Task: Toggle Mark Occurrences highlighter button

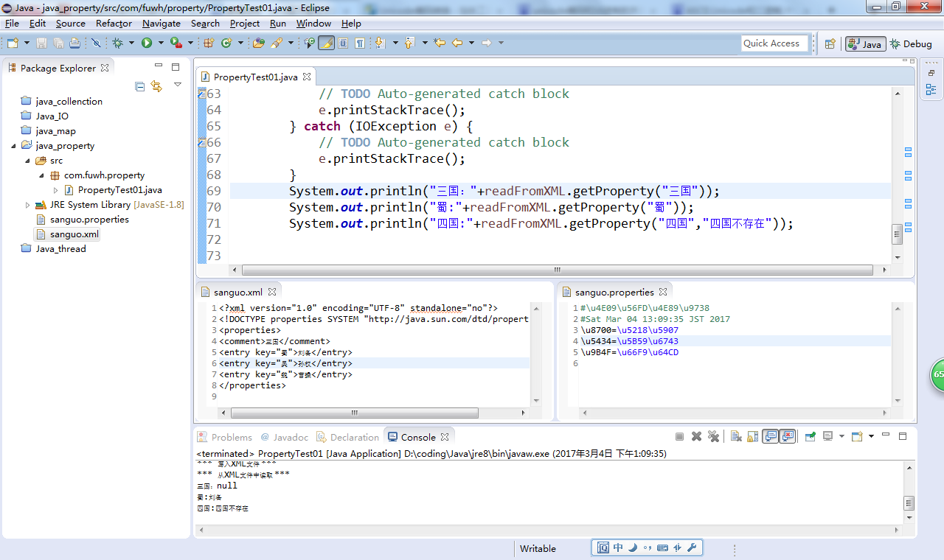Action: tap(326, 43)
